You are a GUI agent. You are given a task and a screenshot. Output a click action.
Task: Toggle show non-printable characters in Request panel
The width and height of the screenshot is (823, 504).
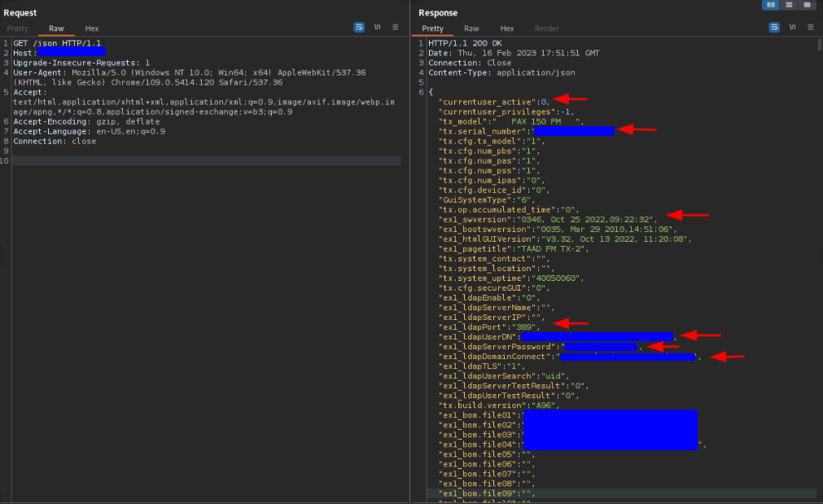tap(377, 27)
